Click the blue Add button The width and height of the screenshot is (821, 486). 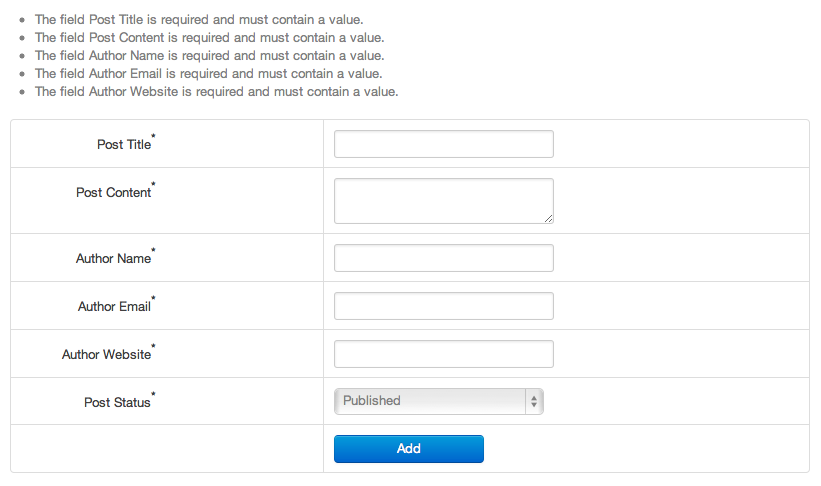[x=409, y=449]
